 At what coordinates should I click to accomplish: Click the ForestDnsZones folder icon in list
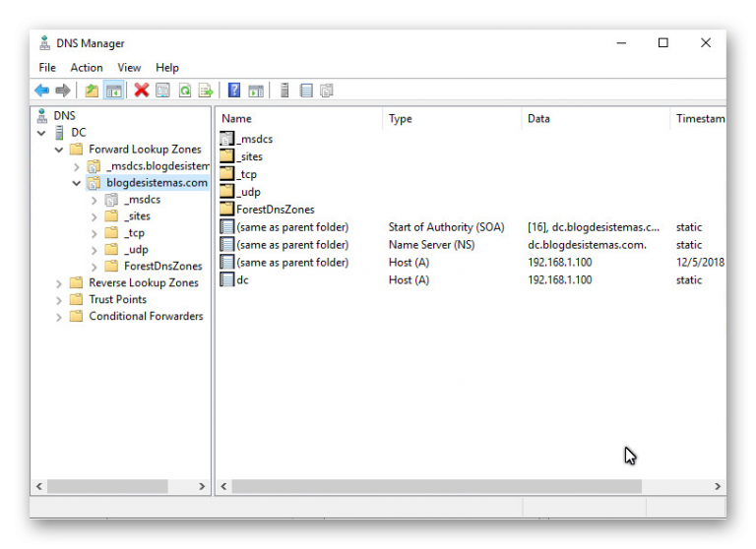(x=227, y=210)
